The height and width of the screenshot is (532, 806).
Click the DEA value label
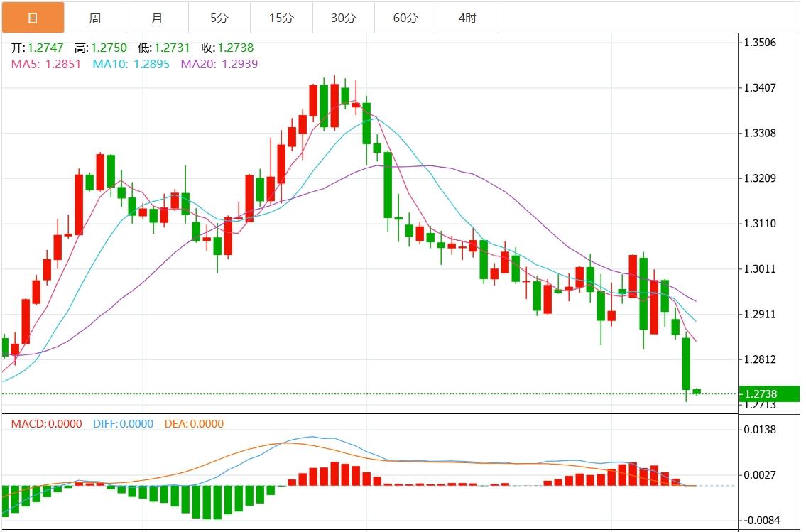[194, 424]
